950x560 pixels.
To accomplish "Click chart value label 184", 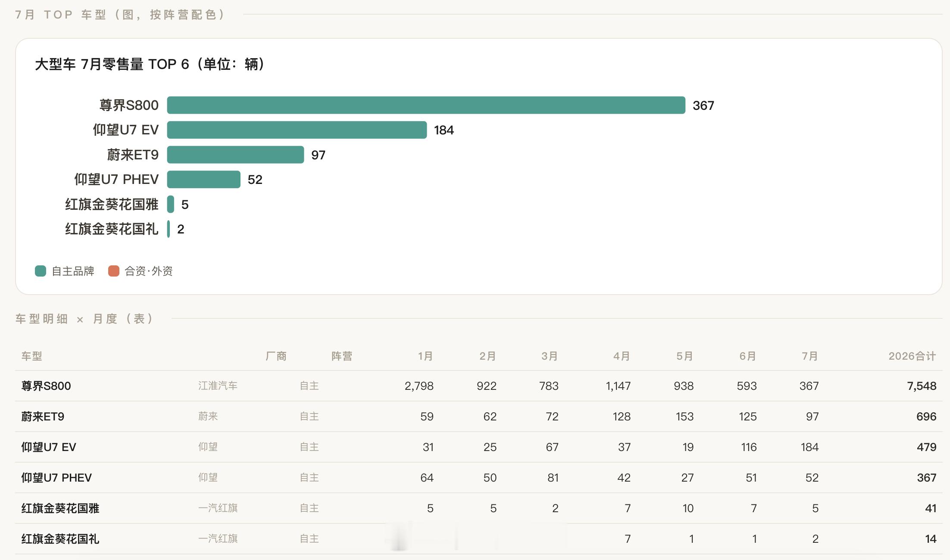I will coord(444,130).
